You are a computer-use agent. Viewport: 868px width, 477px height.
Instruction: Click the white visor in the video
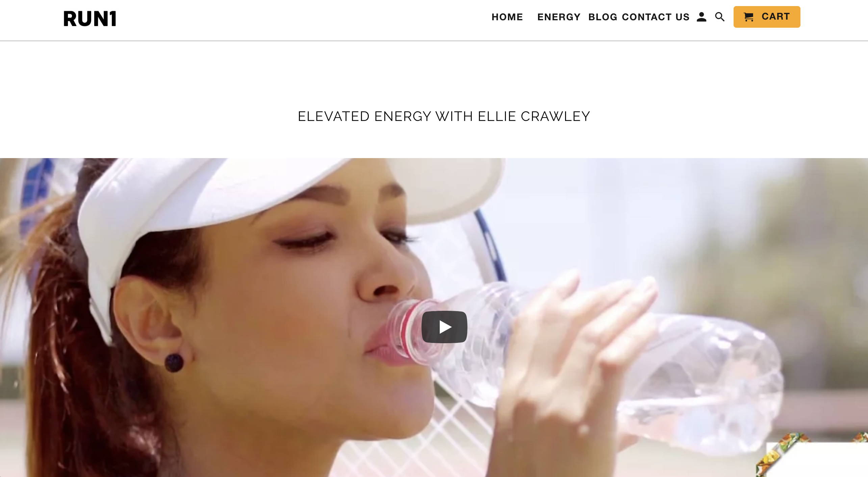(x=236, y=209)
